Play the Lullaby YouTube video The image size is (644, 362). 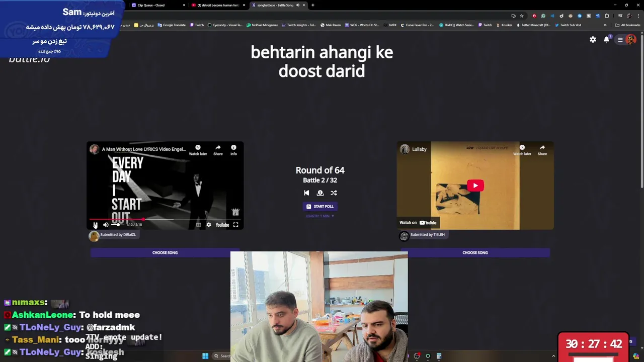475,186
